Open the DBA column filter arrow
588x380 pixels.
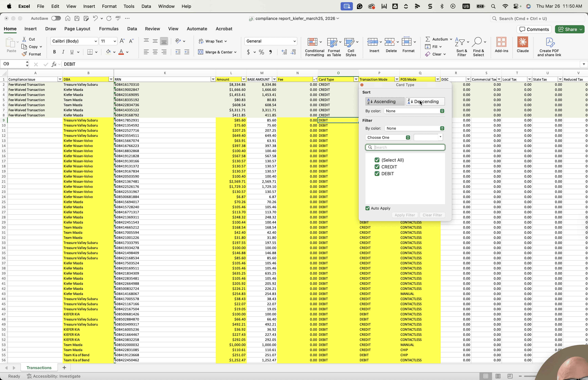(x=111, y=79)
